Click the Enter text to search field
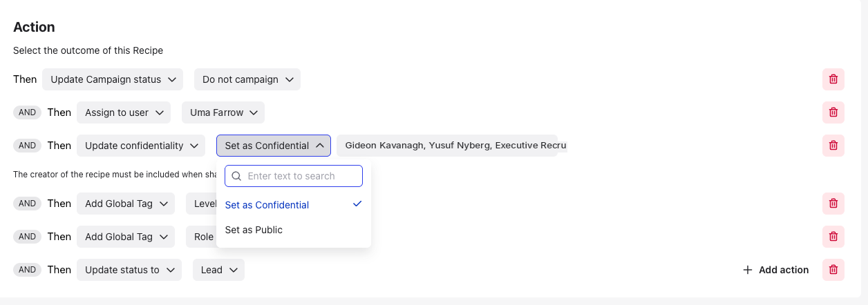868x305 pixels. click(294, 176)
